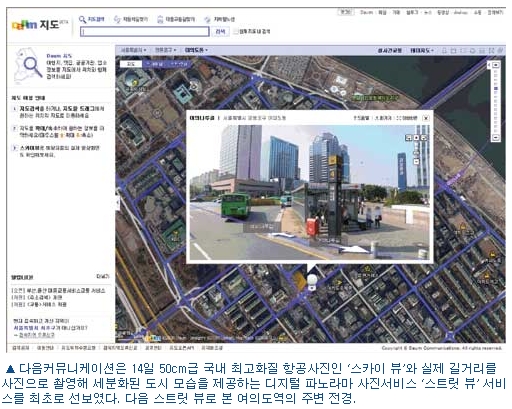
Task: Rotate street view right with the control
Action: [x=423, y=138]
